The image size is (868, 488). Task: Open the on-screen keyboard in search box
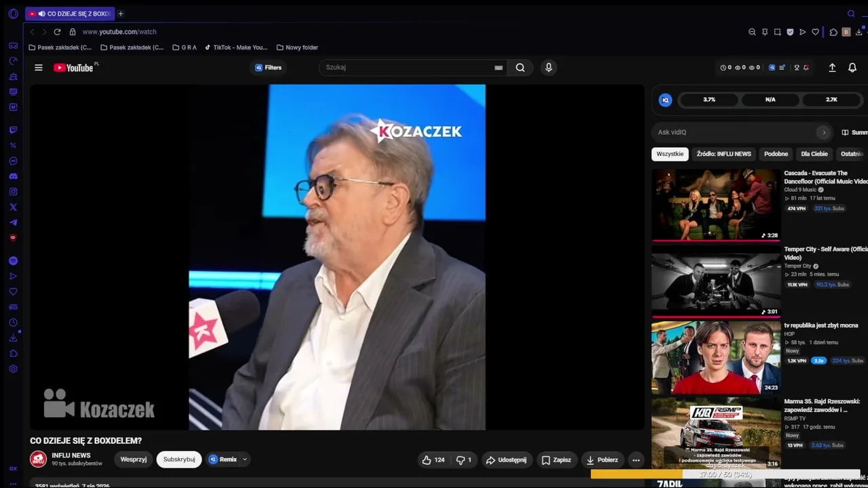pos(498,68)
